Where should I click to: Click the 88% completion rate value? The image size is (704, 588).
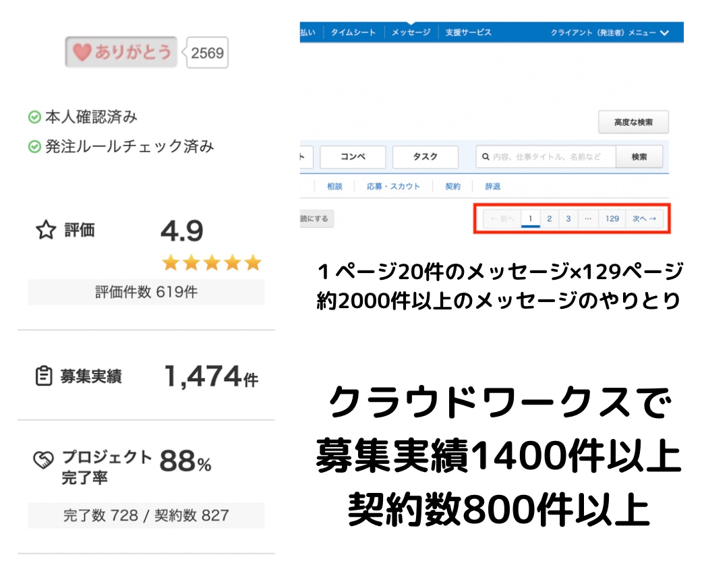click(185, 461)
